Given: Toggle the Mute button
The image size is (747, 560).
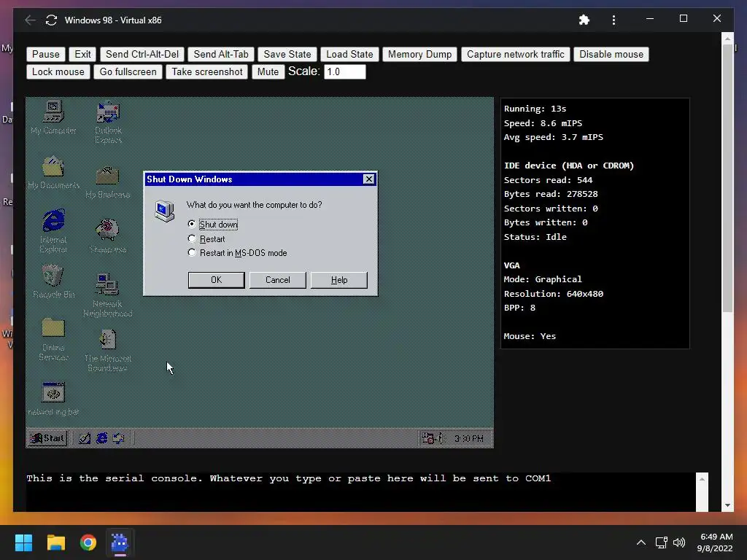Looking at the screenshot, I should point(268,72).
